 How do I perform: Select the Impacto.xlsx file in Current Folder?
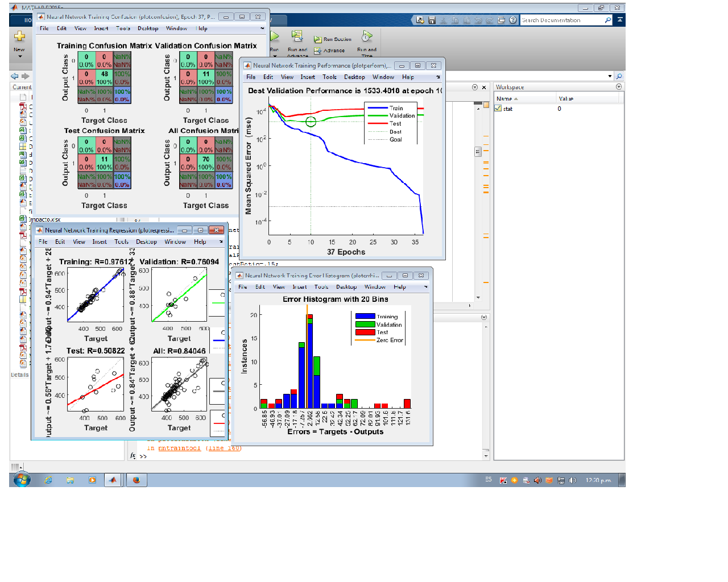tap(44, 219)
